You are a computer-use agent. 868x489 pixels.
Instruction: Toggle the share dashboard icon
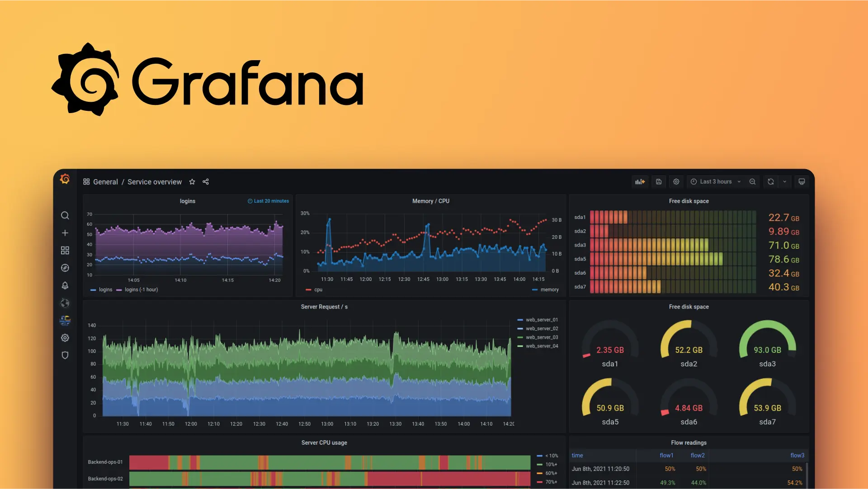206,181
